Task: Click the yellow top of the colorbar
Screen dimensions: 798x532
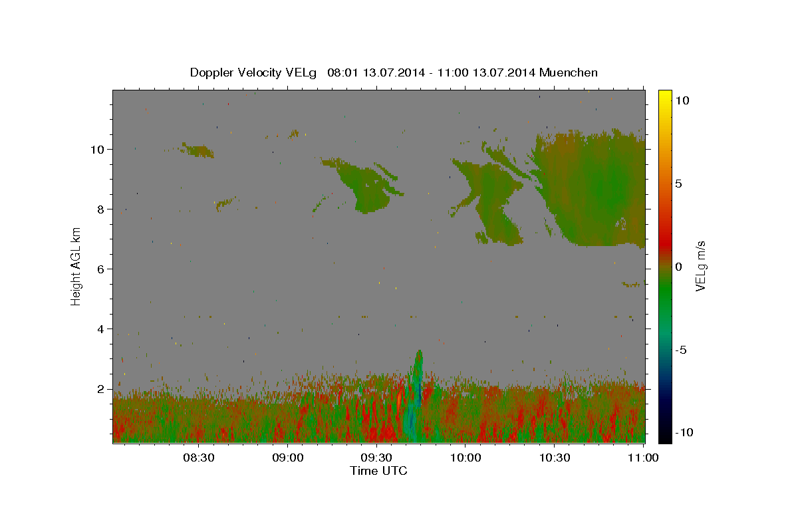Action: (x=664, y=96)
